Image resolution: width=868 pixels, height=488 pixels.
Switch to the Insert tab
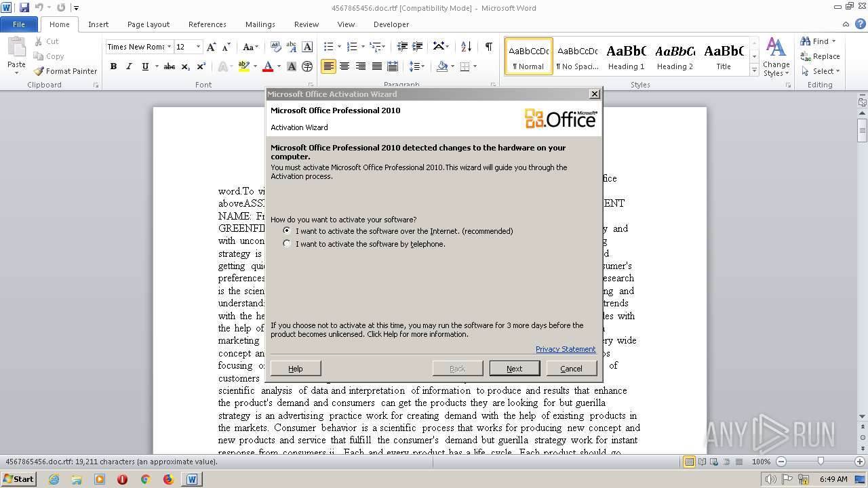pos(98,24)
